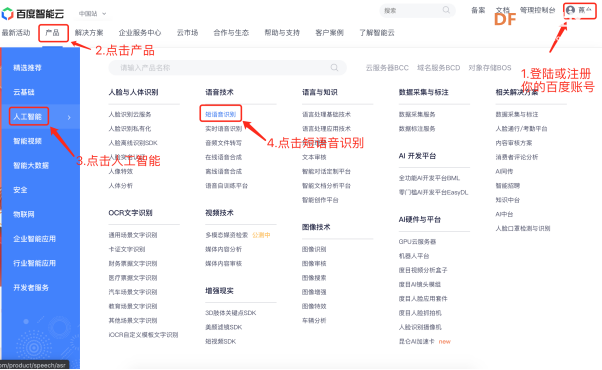Open the 多模态媒资检索 link

tap(227, 235)
